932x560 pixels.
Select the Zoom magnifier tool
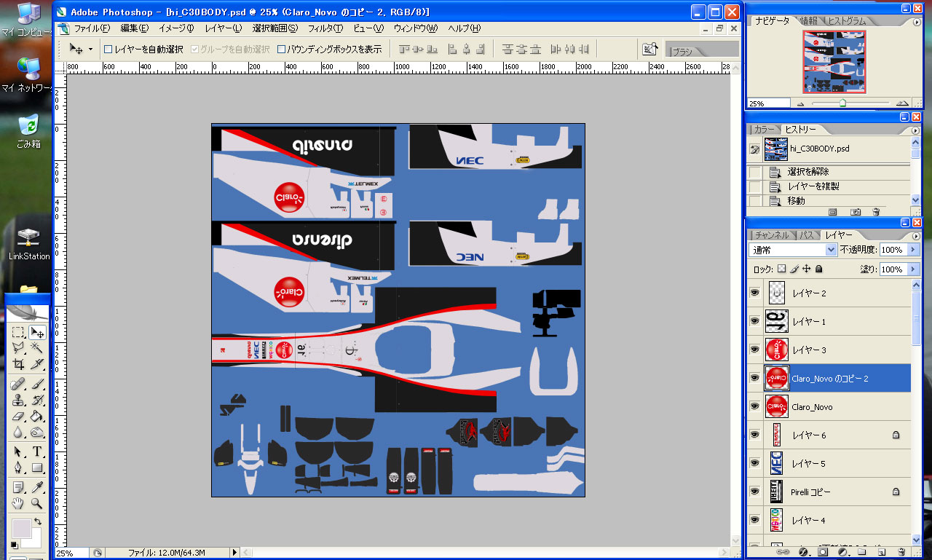(x=37, y=503)
